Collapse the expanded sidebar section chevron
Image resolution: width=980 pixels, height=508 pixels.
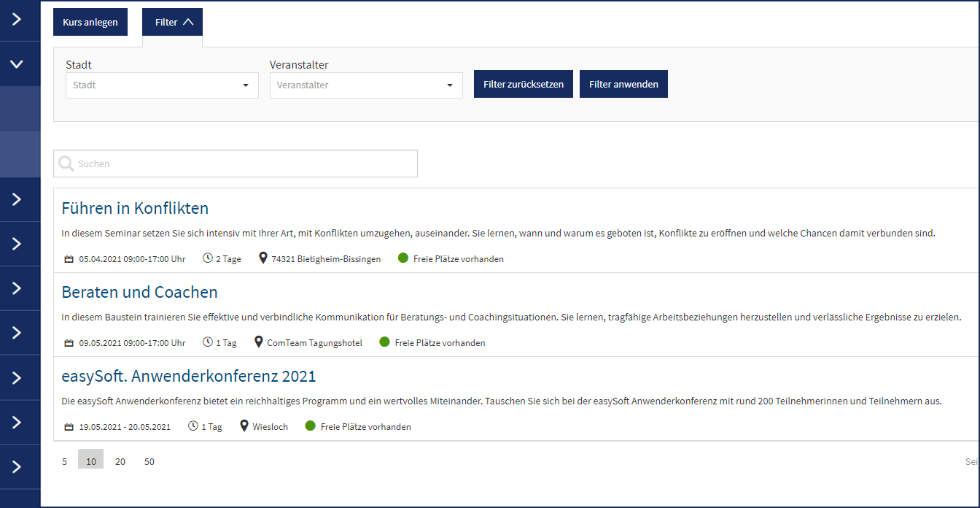[x=17, y=64]
